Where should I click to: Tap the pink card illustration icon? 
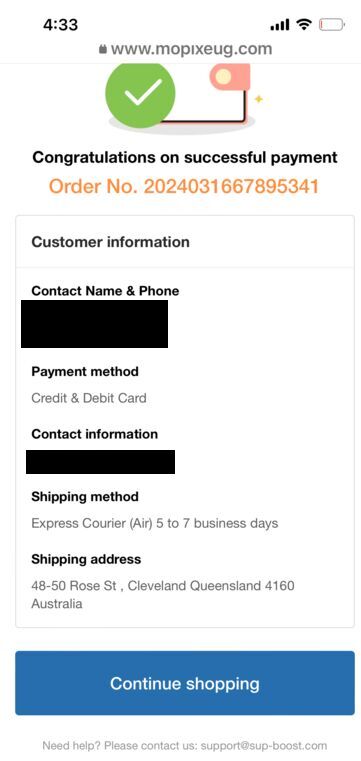(230, 78)
